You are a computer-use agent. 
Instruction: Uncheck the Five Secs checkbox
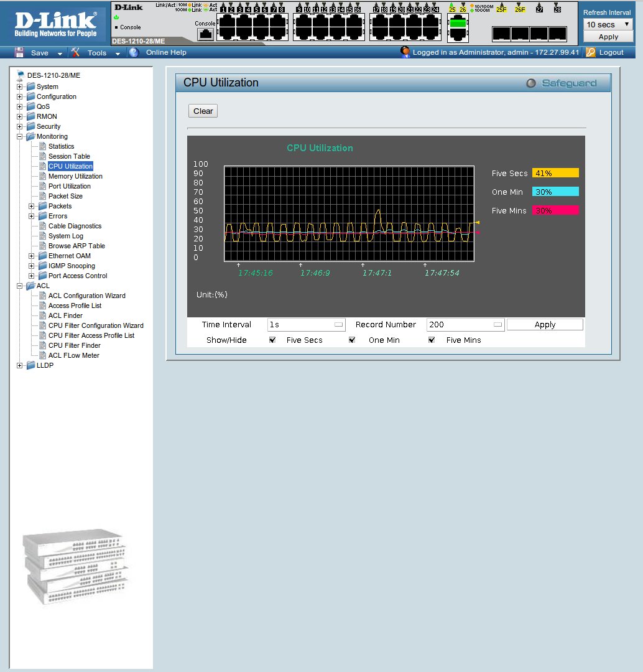(272, 340)
